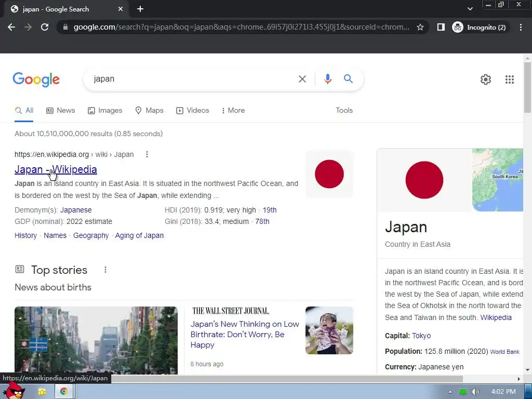Open Japan's New Thinking on Low Birthrate article

(x=245, y=335)
